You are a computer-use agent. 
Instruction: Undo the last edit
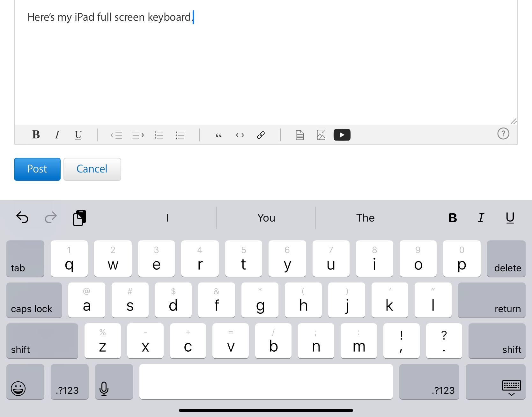(22, 217)
